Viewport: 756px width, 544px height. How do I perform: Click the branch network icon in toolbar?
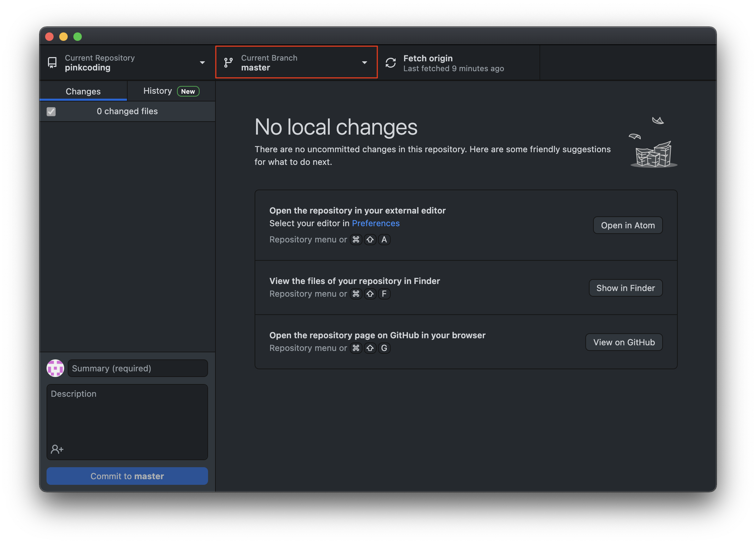coord(229,63)
